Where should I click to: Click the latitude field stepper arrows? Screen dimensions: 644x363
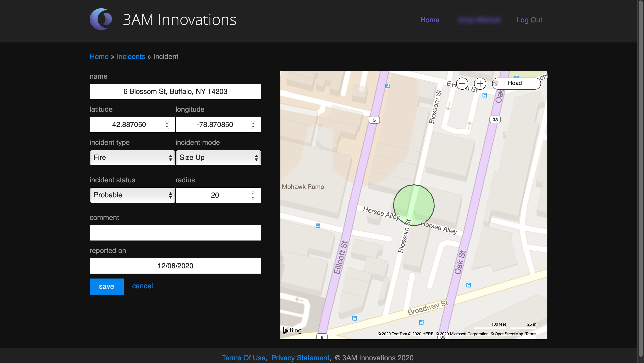(167, 125)
